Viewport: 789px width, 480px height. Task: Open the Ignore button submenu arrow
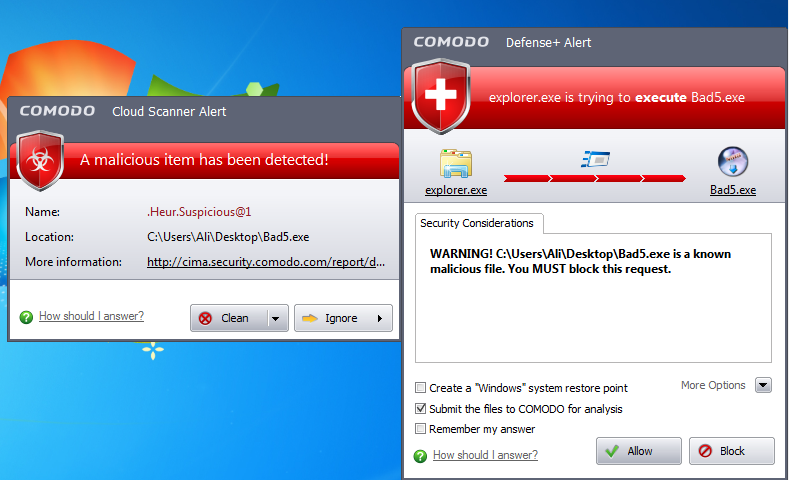(x=380, y=318)
